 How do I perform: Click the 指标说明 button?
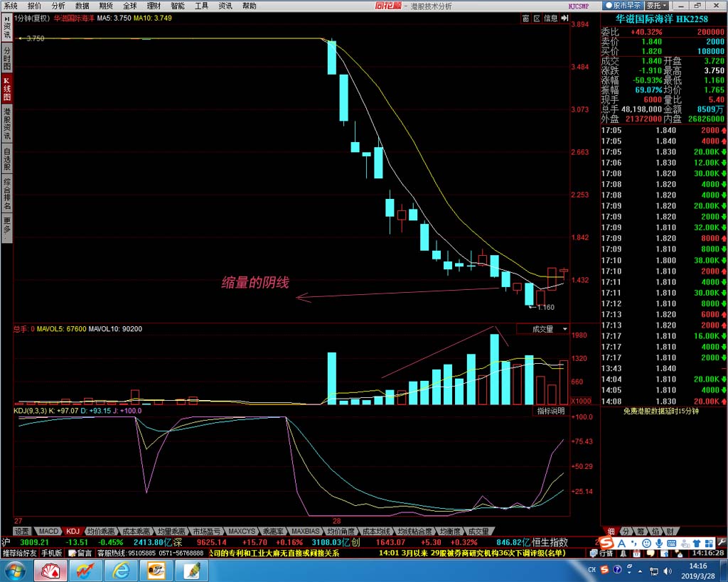tap(551, 411)
